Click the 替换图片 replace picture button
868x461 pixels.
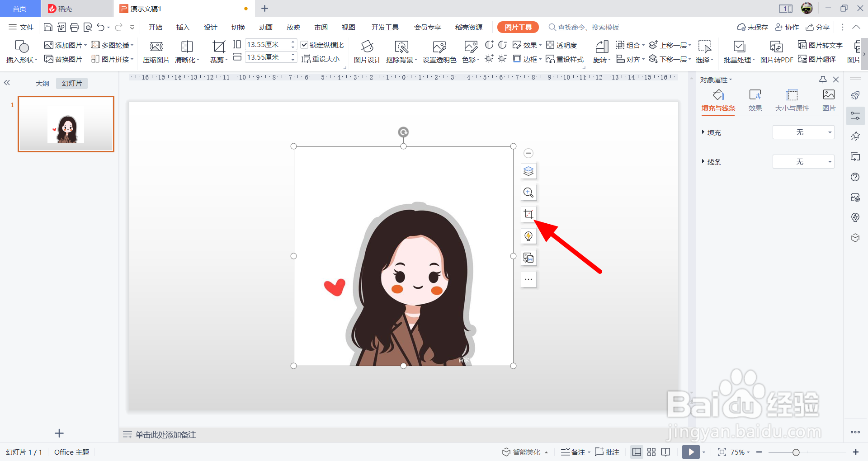63,59
